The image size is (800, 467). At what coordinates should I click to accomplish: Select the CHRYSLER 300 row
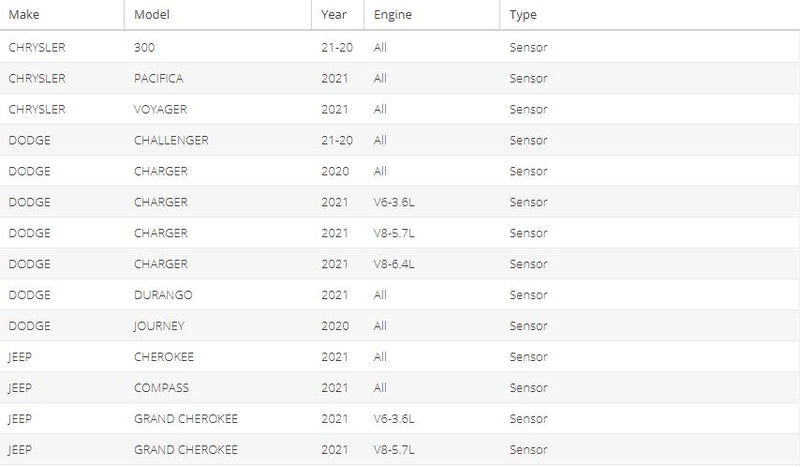[400, 47]
